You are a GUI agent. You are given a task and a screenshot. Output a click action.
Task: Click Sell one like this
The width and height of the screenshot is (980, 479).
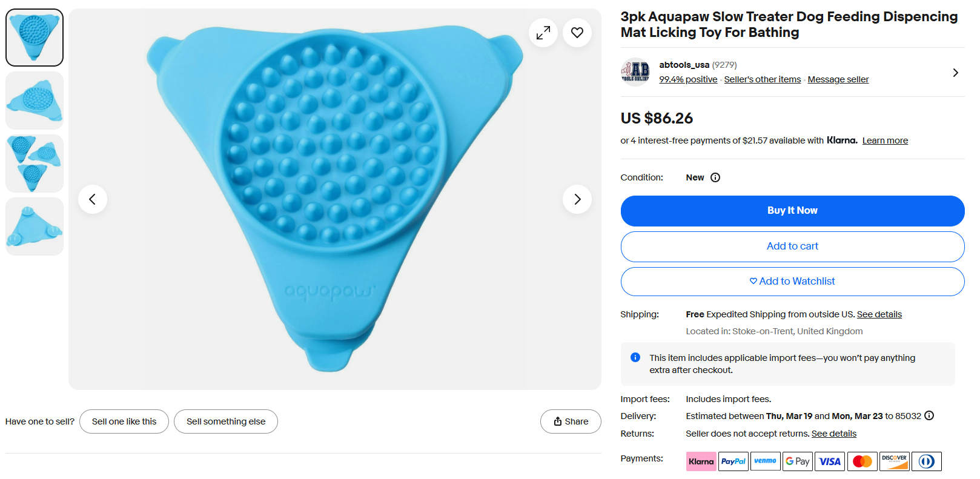tap(124, 421)
